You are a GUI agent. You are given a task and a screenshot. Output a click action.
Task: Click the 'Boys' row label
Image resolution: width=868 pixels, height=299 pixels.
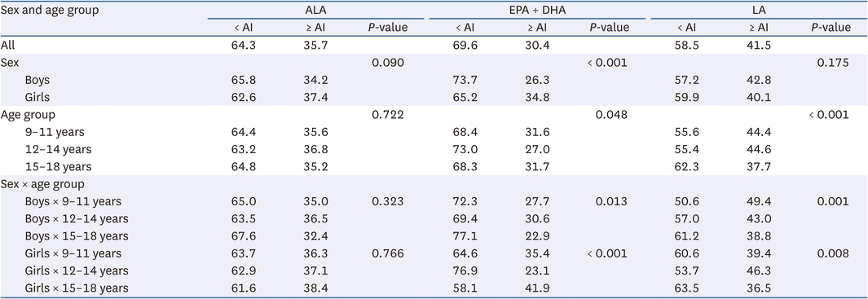(37, 81)
